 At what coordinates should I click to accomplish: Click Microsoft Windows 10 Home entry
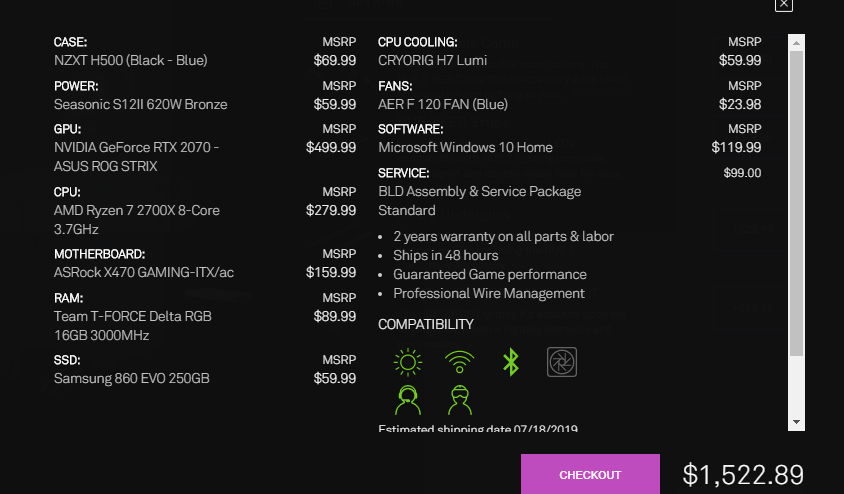[465, 147]
